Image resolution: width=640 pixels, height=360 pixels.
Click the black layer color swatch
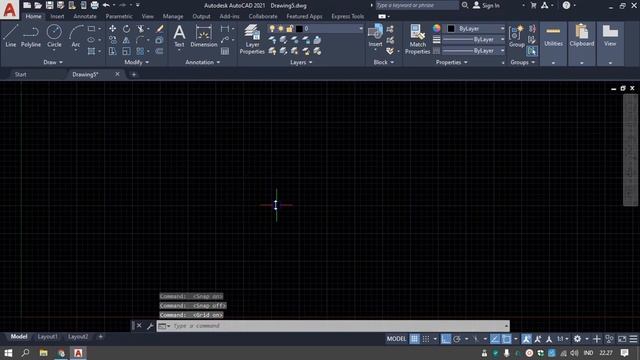(299, 29)
